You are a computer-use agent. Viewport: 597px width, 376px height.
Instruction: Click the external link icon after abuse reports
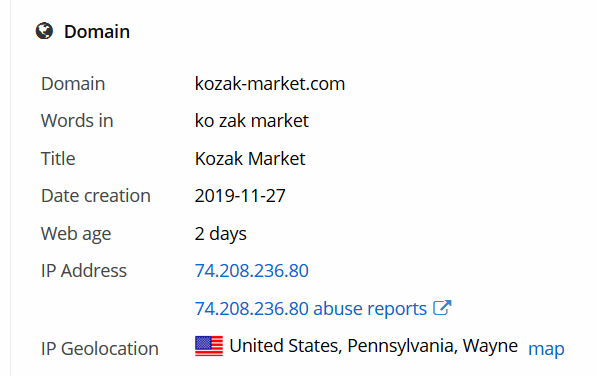442,307
